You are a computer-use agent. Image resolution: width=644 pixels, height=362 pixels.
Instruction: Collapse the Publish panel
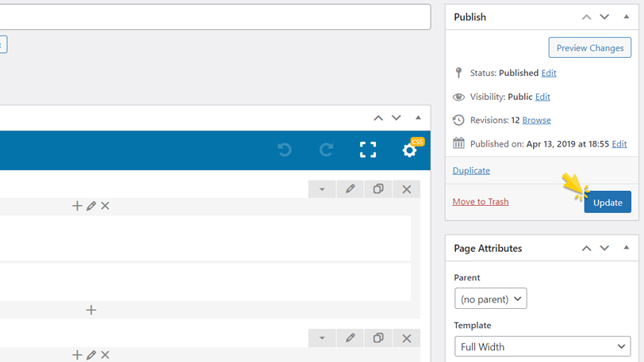(626, 17)
